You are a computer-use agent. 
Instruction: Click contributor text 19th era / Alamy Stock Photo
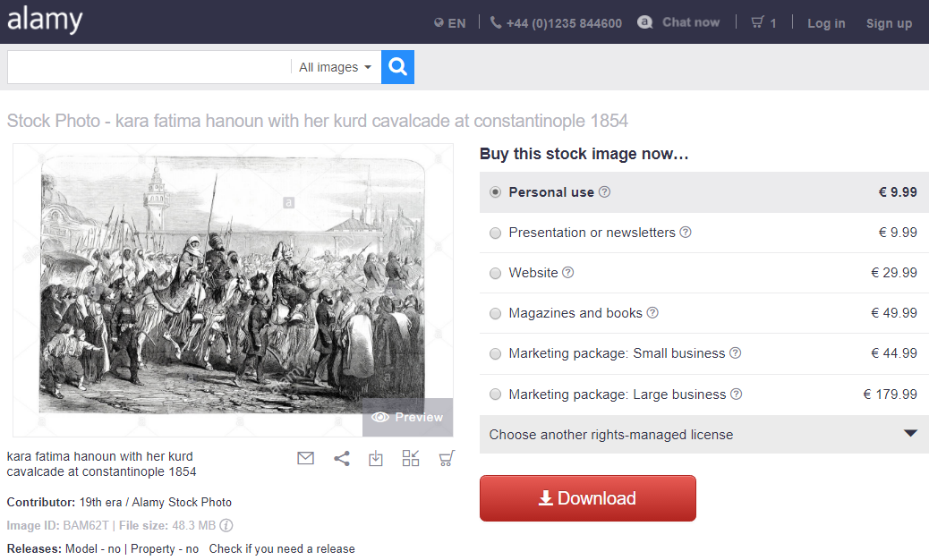pyautogui.click(x=155, y=502)
